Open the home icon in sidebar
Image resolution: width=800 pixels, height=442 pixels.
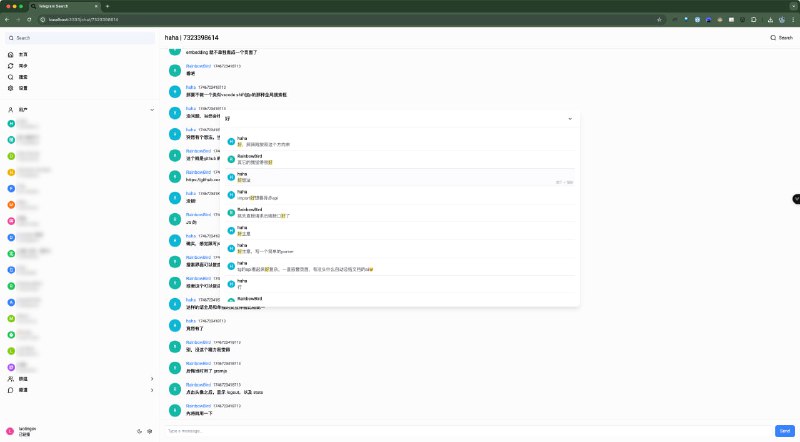11,55
